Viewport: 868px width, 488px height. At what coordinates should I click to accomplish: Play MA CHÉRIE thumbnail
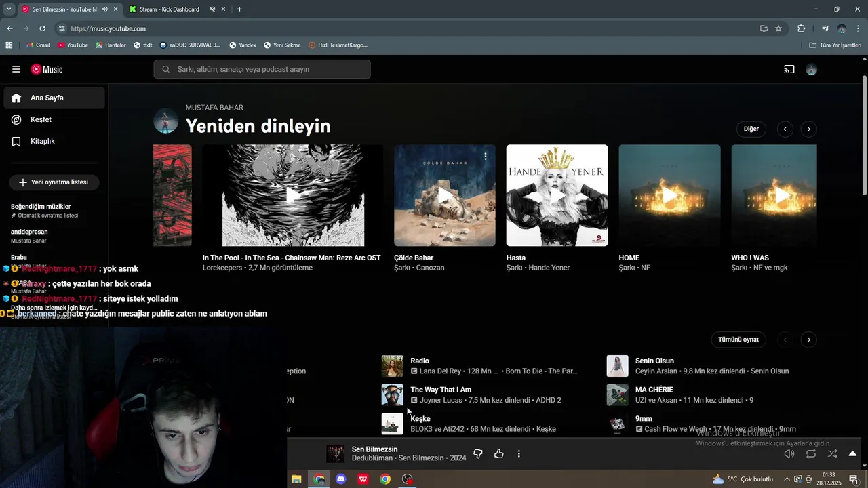coord(617,395)
